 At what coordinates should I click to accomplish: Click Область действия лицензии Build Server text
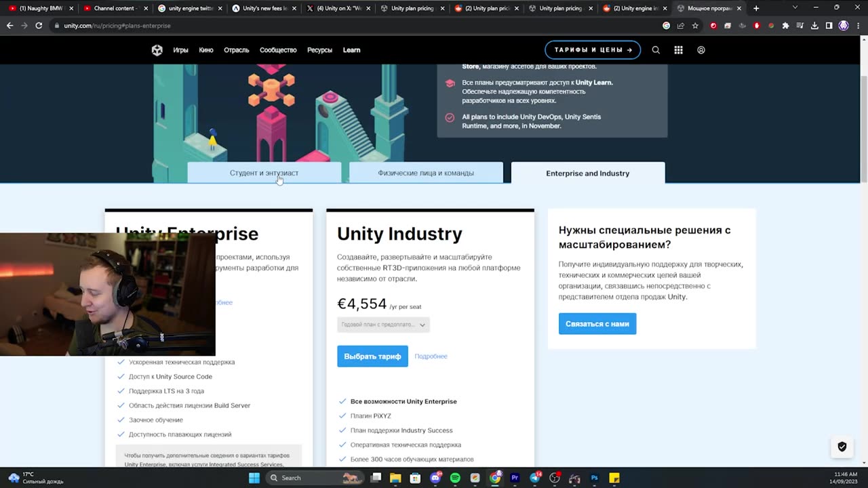(x=189, y=405)
